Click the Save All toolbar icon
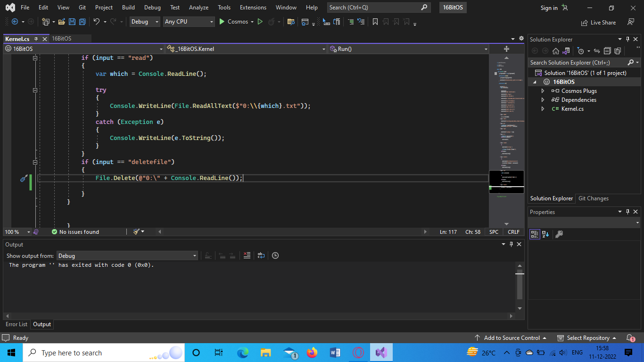This screenshot has width=644, height=362. [82, 21]
